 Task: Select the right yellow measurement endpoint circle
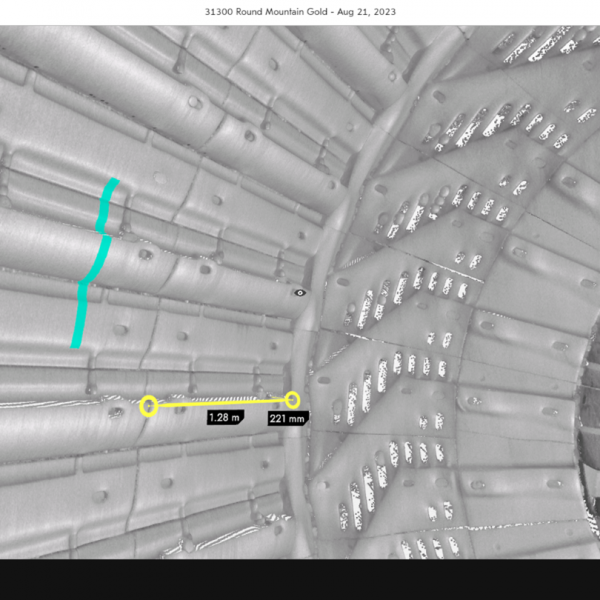coord(292,399)
